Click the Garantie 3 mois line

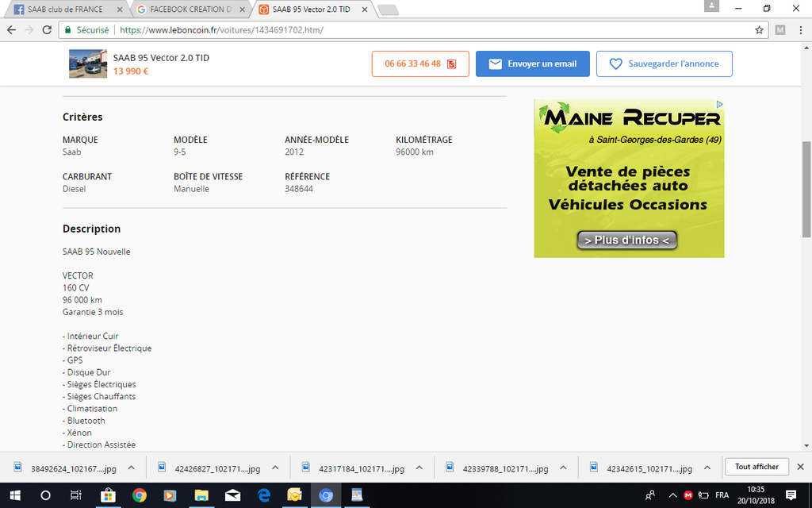point(93,312)
